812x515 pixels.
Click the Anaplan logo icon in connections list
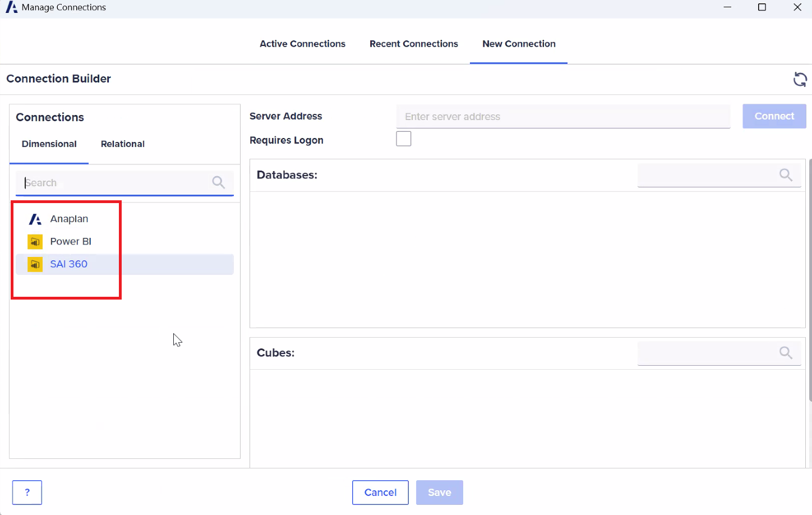[35, 219]
